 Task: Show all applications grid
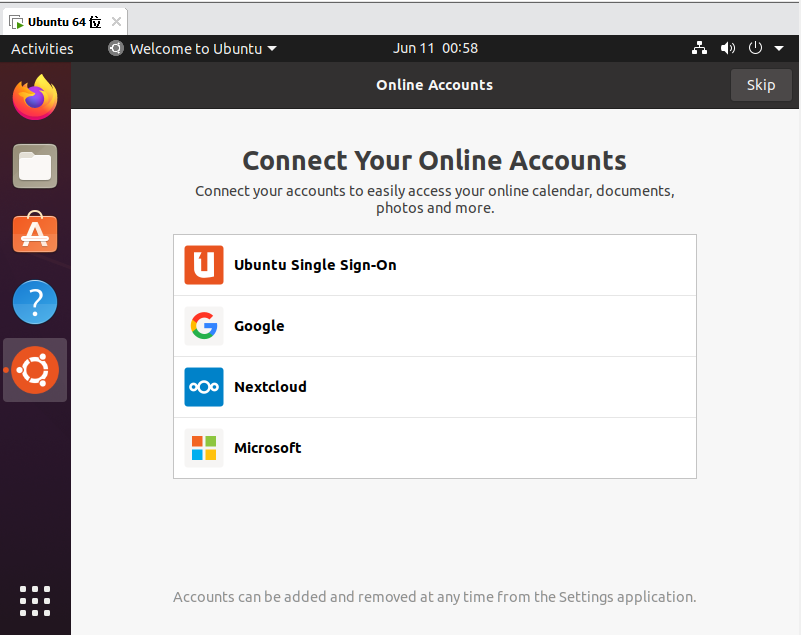point(35,601)
